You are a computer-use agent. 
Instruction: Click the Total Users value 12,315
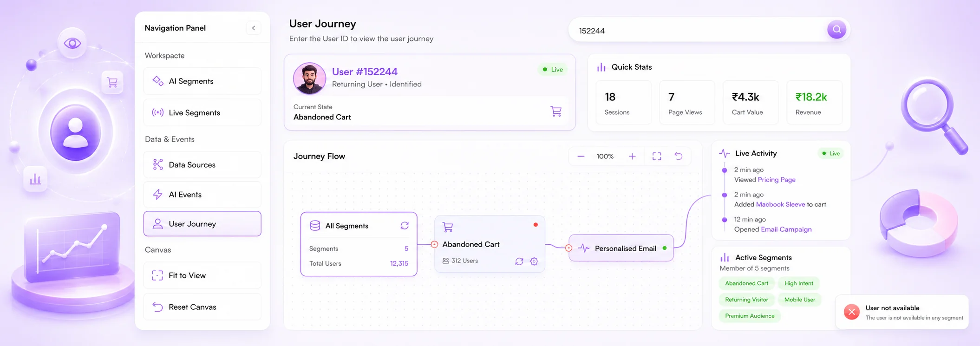tap(399, 264)
